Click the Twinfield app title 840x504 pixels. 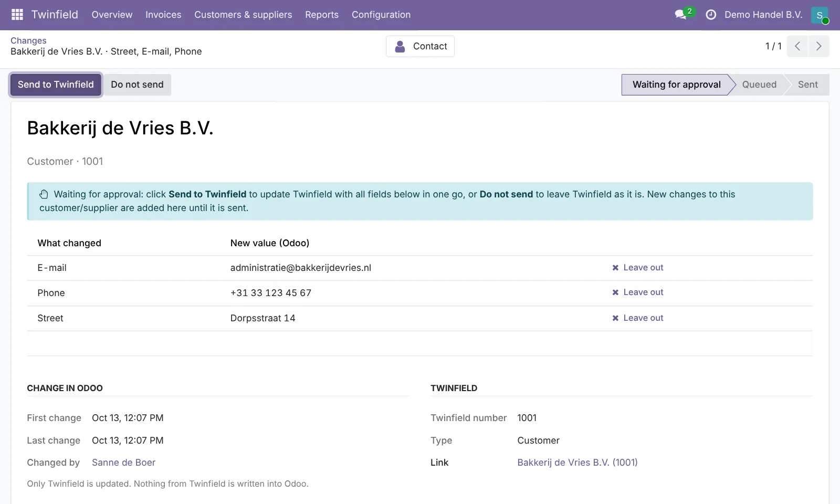pos(55,15)
